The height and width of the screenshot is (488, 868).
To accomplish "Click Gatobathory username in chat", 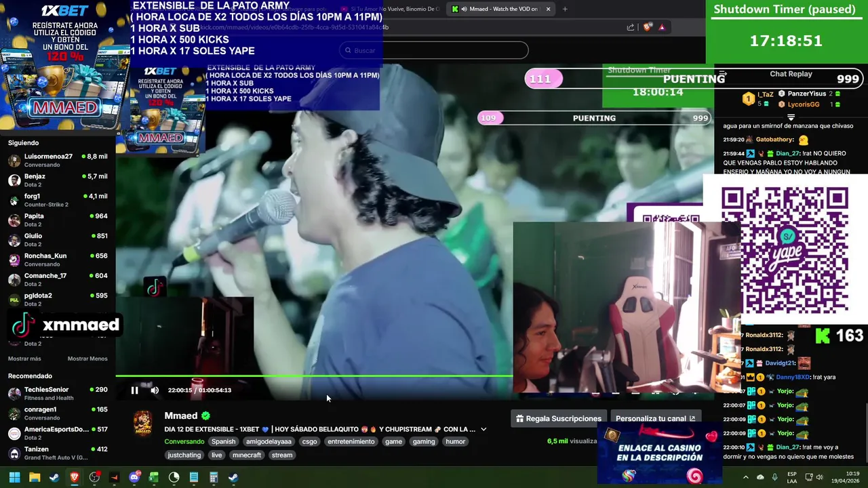I will (x=775, y=140).
